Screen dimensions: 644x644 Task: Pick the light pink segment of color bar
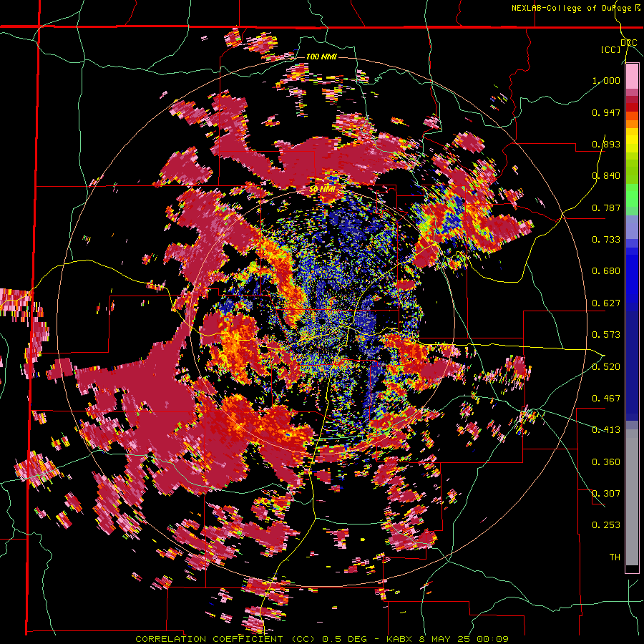[632, 76]
